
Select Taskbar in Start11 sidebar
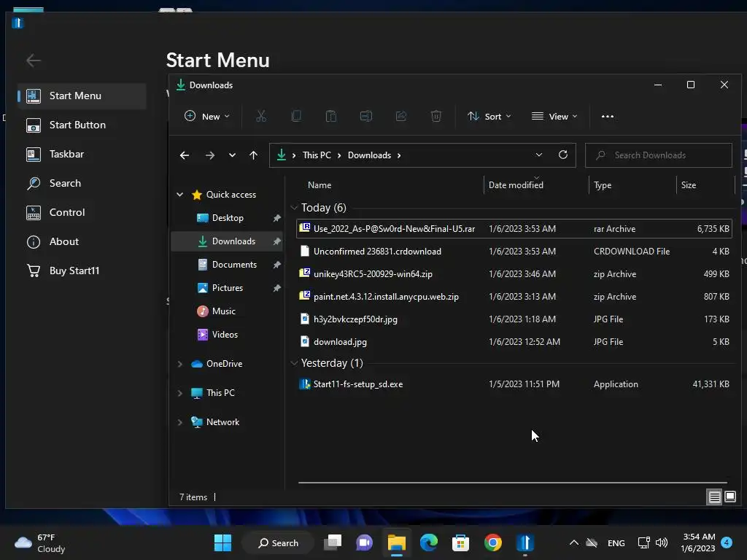(82, 154)
